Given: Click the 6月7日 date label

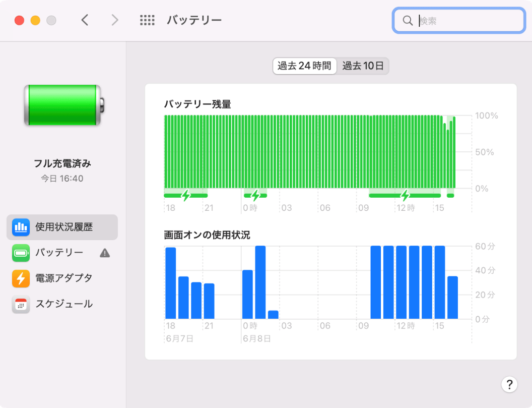Looking at the screenshot, I should 180,339.
